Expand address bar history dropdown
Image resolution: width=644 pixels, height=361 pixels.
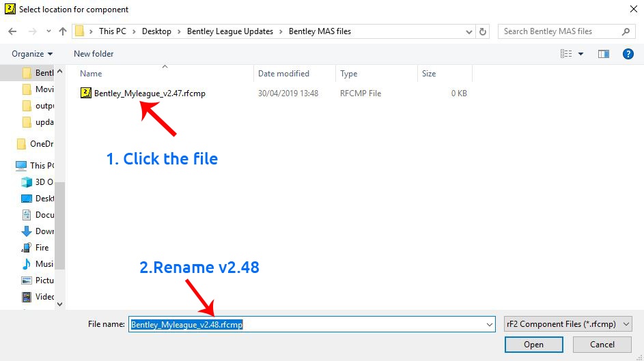point(468,31)
